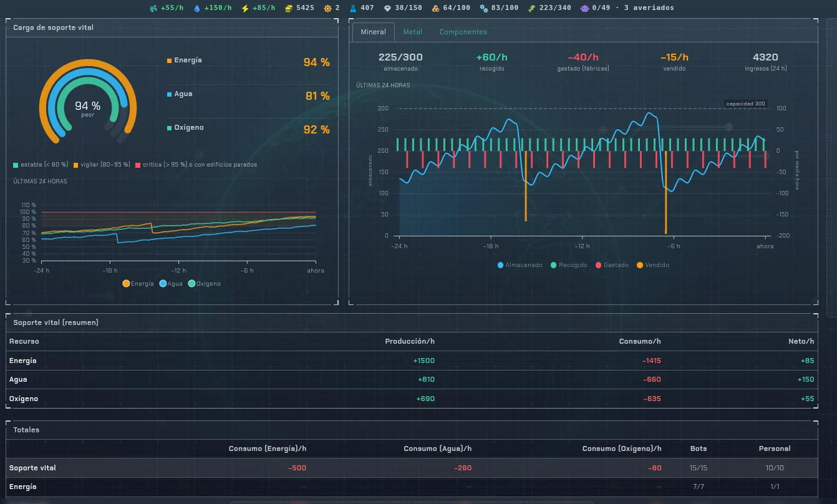Click the energy lightning bolt icon

(244, 8)
